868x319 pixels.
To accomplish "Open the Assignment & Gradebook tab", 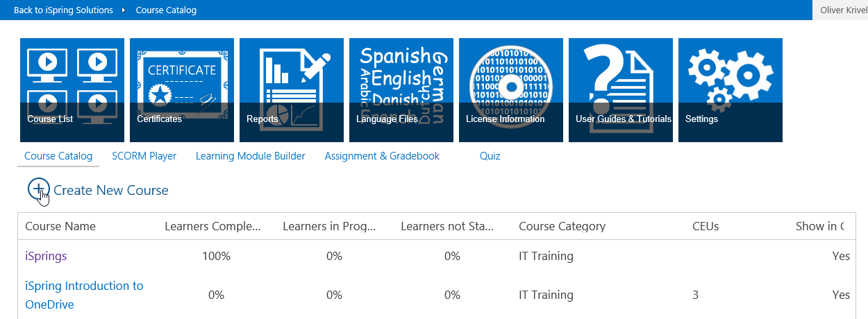I will pos(382,156).
